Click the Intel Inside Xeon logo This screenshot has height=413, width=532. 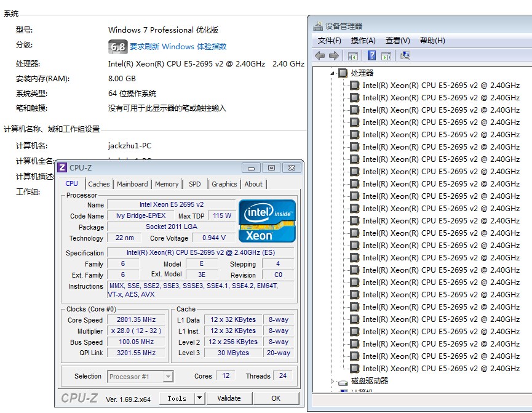267,221
